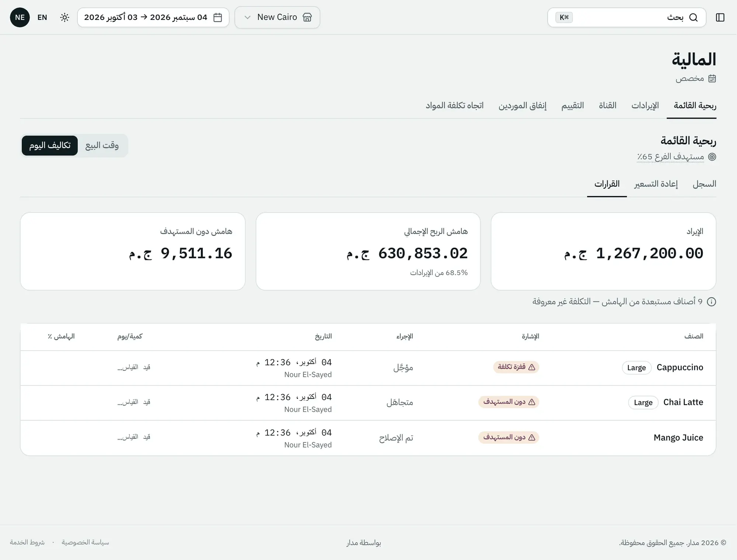Focus the بحث search field
Screen dimensions: 737x560
[x=626, y=17]
